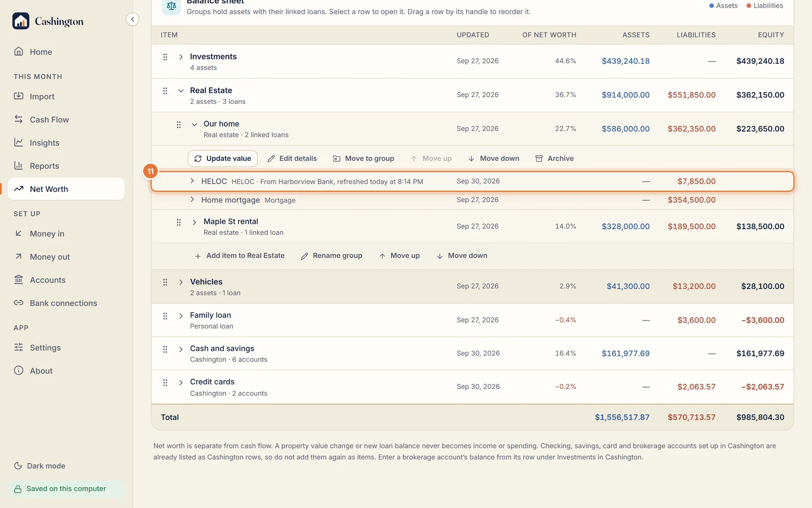Image resolution: width=812 pixels, height=508 pixels.
Task: Click the drag handle for Maple St rental
Action: click(x=179, y=222)
